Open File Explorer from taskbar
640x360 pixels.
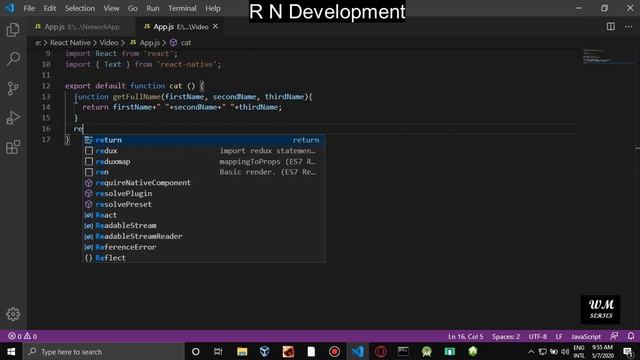coord(242,351)
